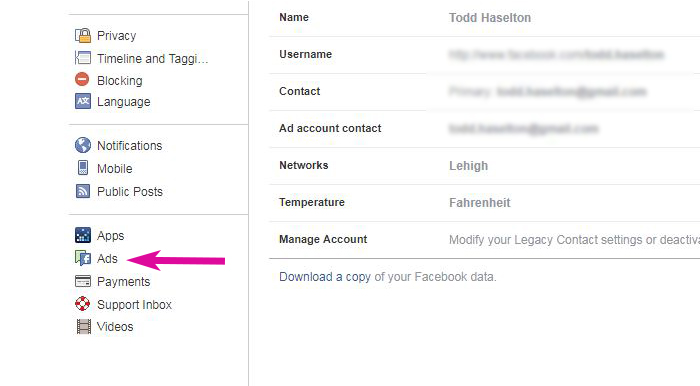700x386 pixels.
Task: Click the Public Posts feed icon
Action: [83, 191]
